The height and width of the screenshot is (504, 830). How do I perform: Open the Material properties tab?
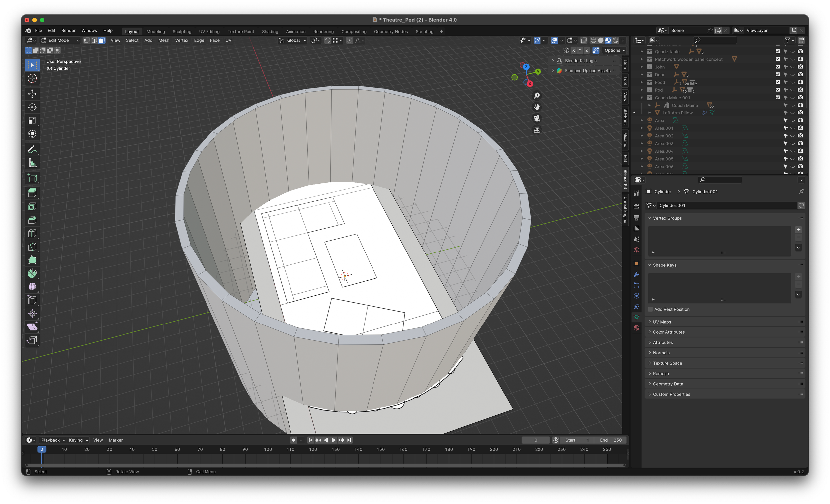[636, 328]
